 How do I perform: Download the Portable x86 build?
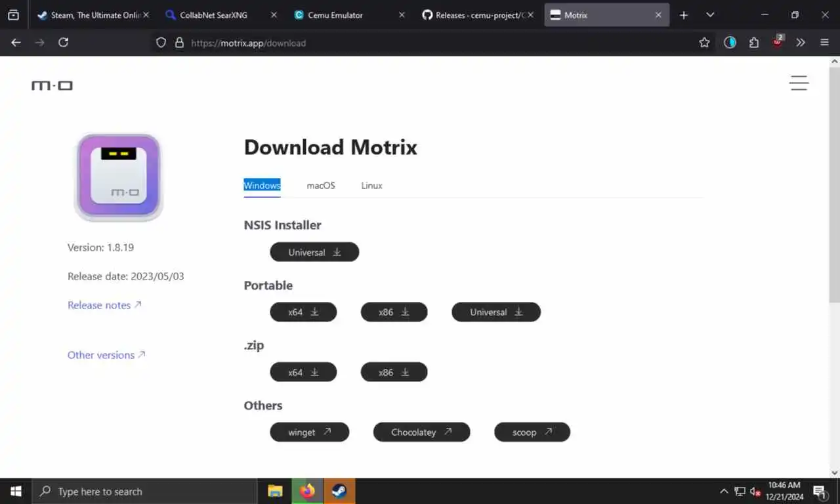[394, 312]
